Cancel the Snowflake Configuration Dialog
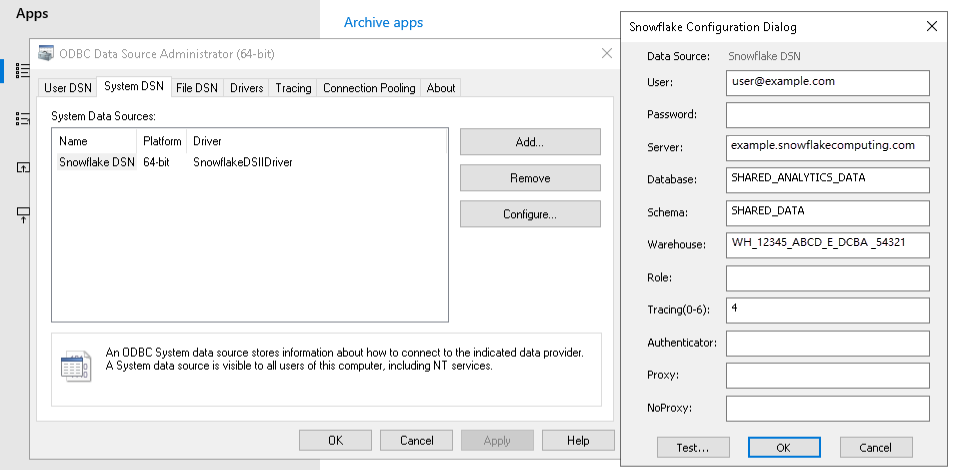The height and width of the screenshot is (470, 955). coord(876,447)
